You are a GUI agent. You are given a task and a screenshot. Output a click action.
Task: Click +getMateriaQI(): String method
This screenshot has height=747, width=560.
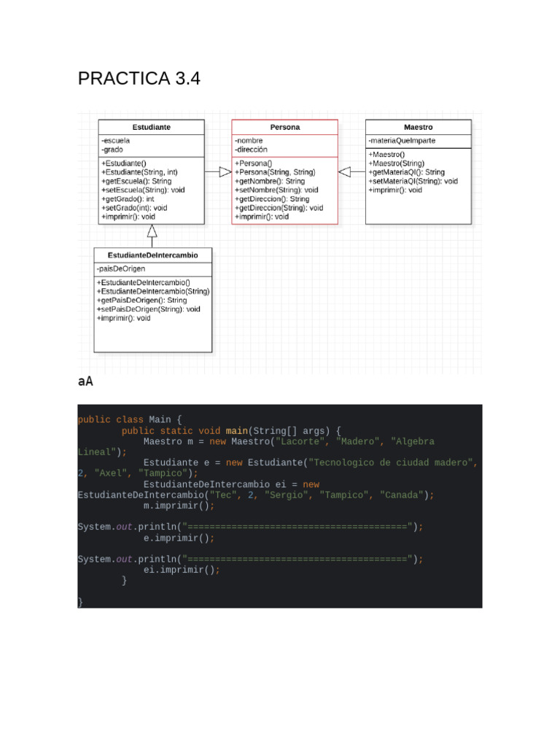tap(407, 172)
